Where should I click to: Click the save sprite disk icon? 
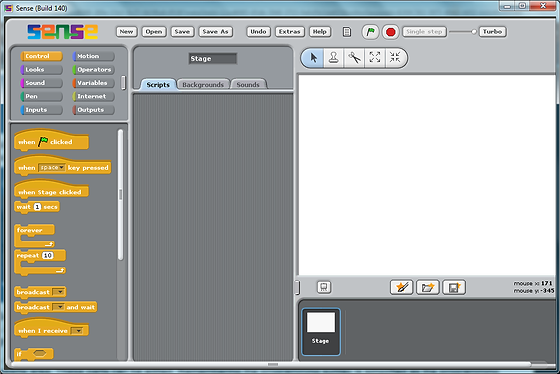(x=454, y=287)
